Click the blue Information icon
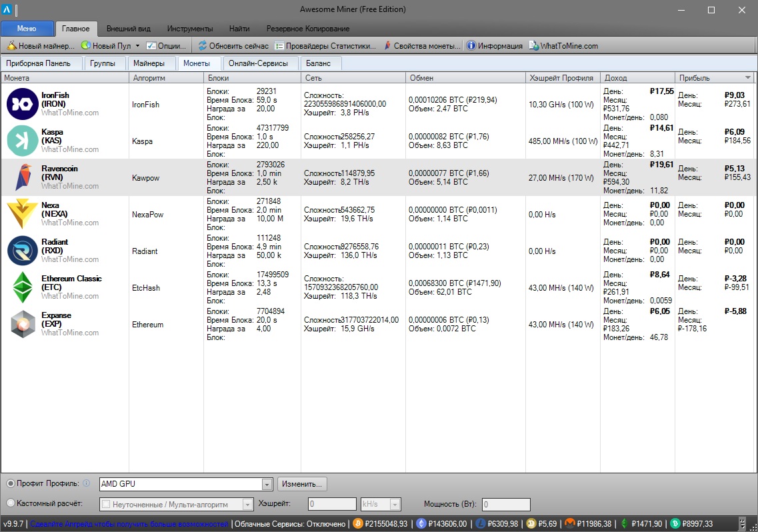This screenshot has height=532, width=758. click(471, 45)
